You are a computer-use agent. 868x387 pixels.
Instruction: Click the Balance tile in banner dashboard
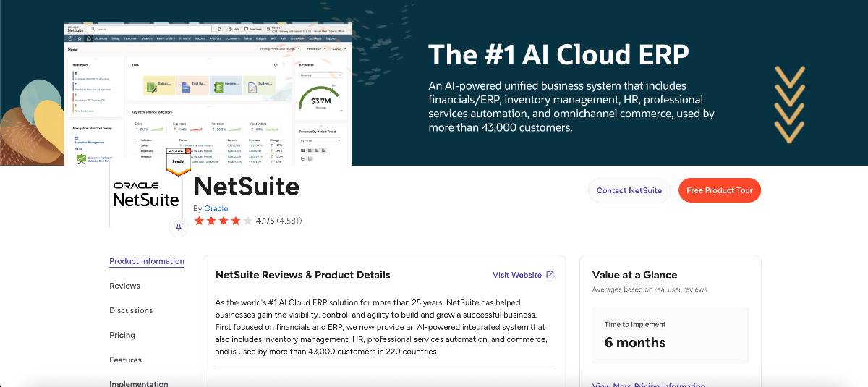pyautogui.click(x=159, y=87)
